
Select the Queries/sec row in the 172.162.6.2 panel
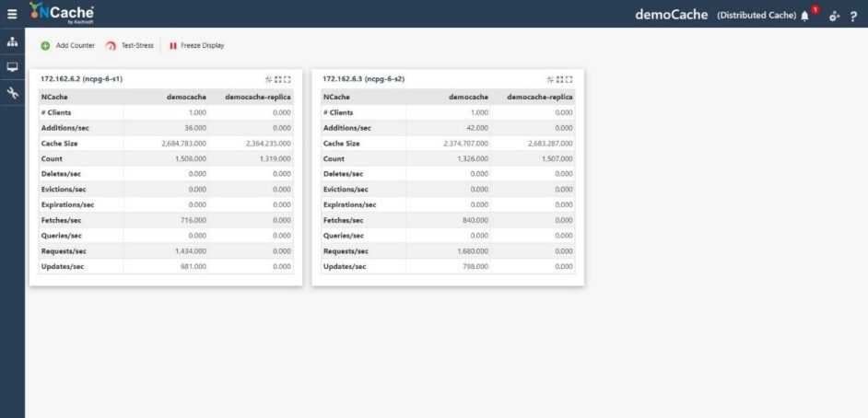166,236
